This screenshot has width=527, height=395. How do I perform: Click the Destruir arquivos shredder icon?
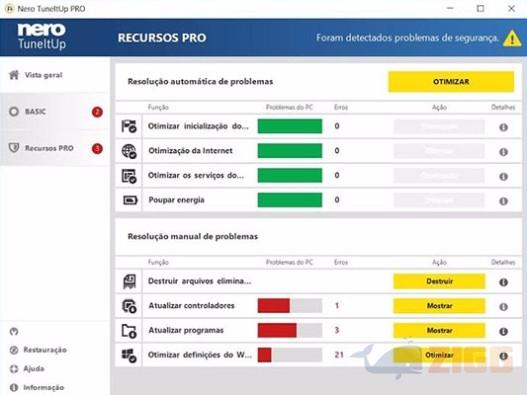click(129, 281)
